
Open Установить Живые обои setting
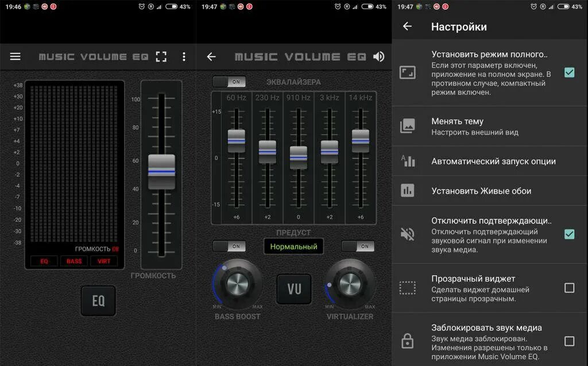point(490,191)
